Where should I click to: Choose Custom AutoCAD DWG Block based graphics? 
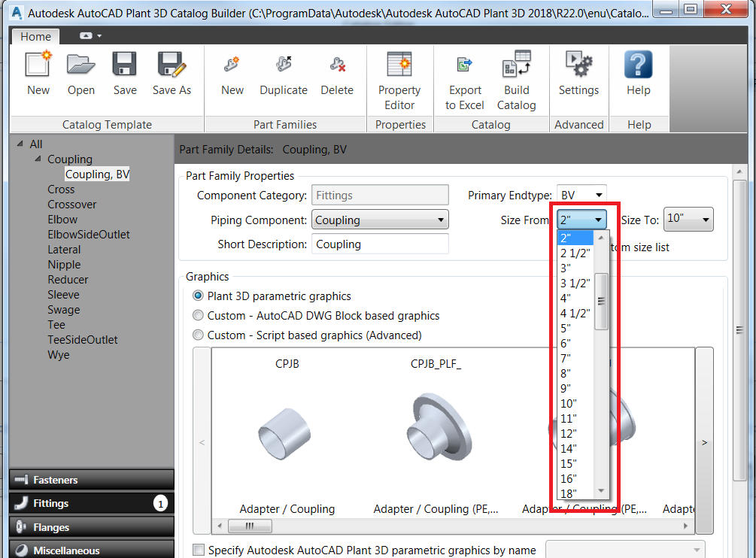click(197, 315)
